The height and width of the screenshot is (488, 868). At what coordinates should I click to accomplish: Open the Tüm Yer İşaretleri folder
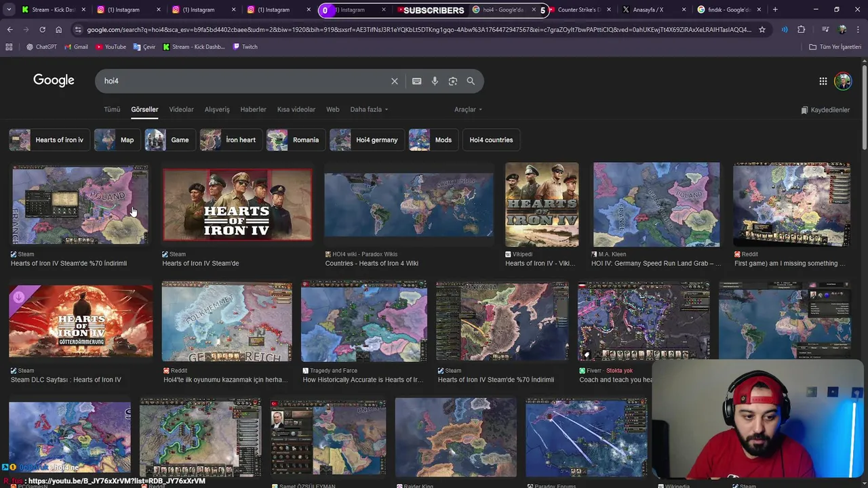(x=835, y=47)
